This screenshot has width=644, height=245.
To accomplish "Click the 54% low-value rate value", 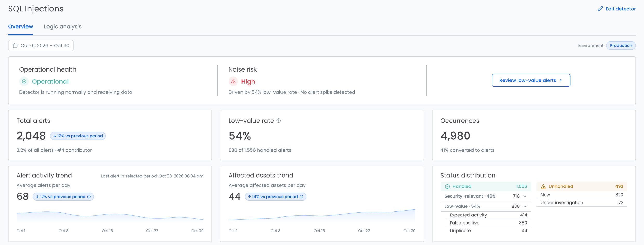I will pyautogui.click(x=240, y=136).
